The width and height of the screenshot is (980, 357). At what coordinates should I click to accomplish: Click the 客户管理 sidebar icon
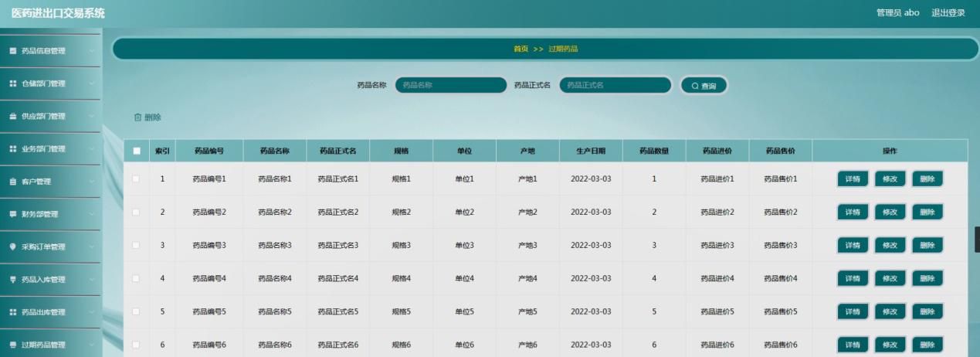(13, 182)
